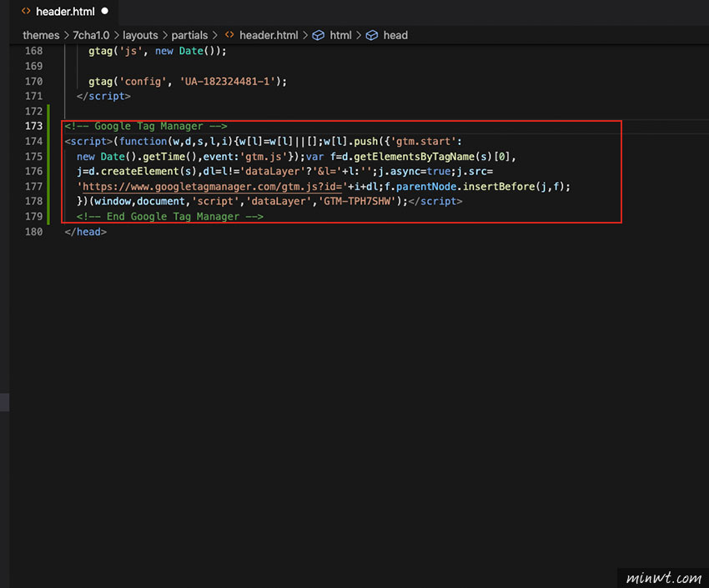Click the 'UA-182324481-1' string
Image resolution: width=709 pixels, height=588 pixels.
228,82
